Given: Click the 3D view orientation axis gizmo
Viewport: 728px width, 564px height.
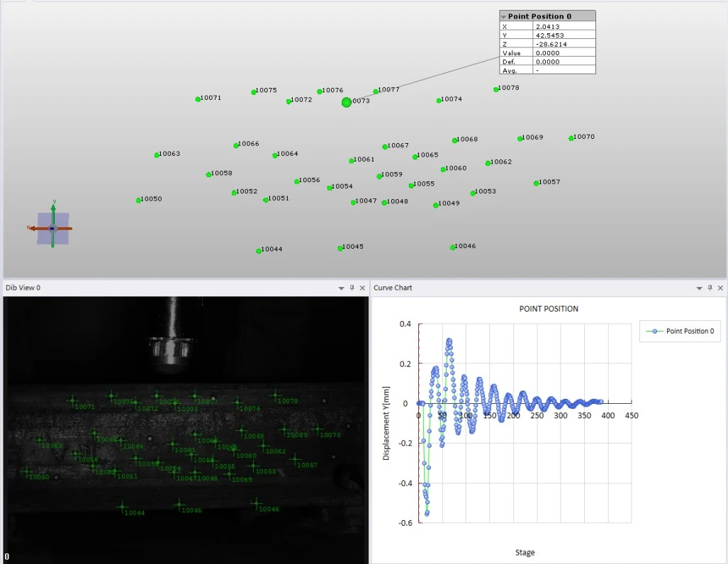Looking at the screenshot, I should [52, 227].
